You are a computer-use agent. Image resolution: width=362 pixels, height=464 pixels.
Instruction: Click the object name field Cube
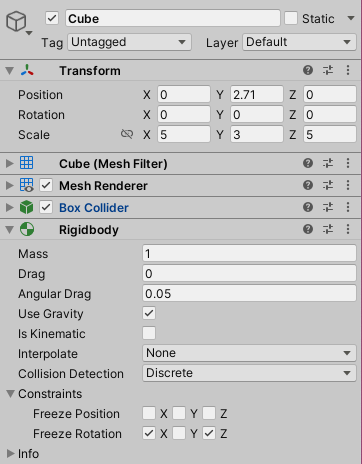(173, 18)
